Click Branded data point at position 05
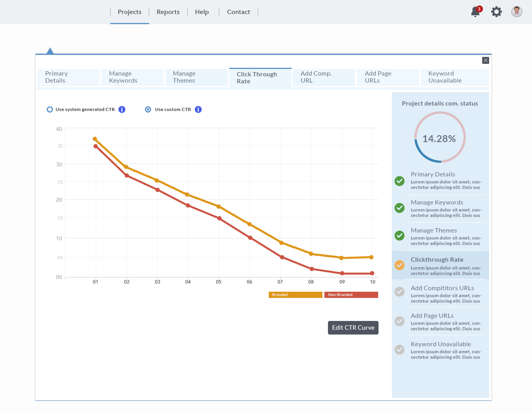532x414 pixels. [218, 206]
